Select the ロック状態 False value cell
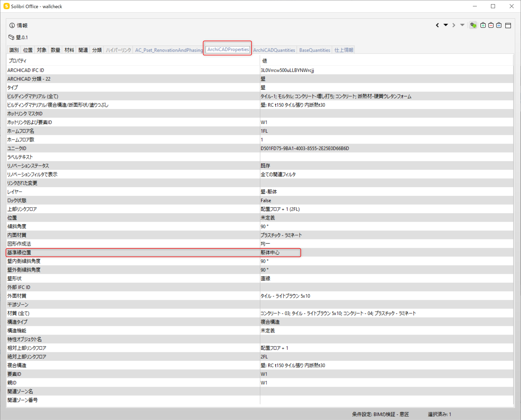 click(386, 200)
